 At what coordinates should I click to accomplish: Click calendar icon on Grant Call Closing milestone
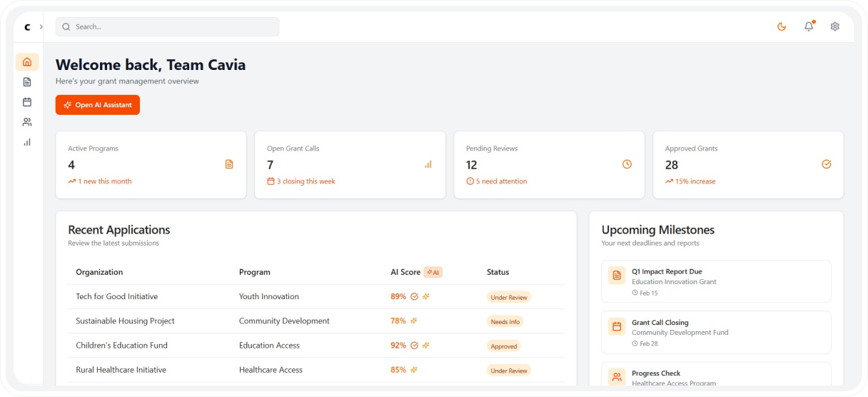tap(617, 326)
